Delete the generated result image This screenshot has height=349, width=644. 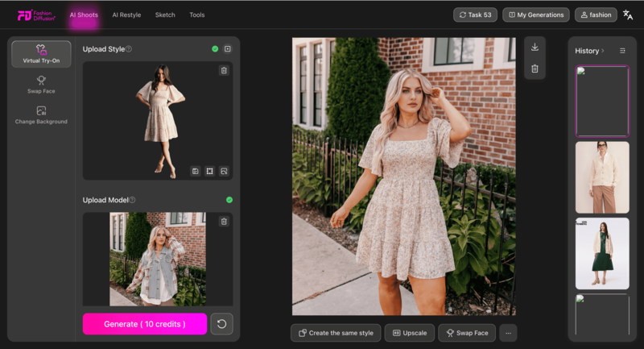point(535,69)
